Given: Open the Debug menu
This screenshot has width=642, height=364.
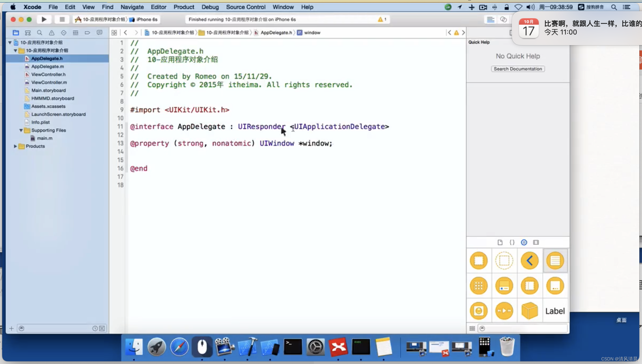Looking at the screenshot, I should pyautogui.click(x=210, y=7).
